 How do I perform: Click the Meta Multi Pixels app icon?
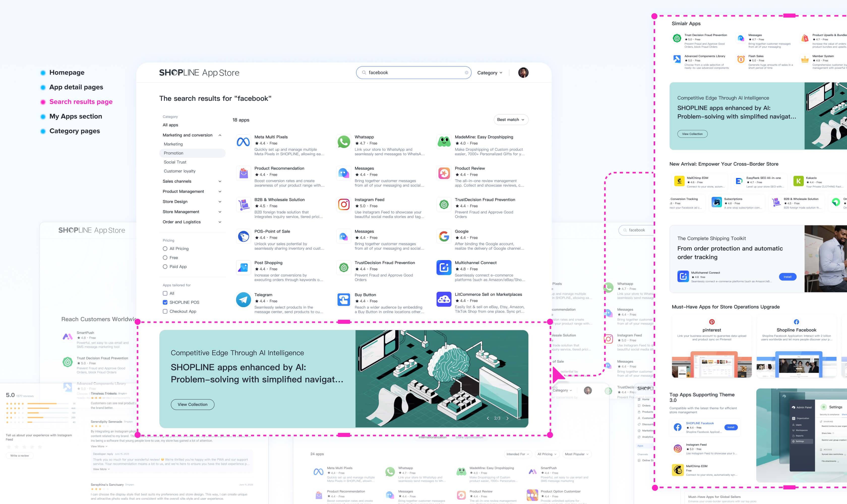pos(243,142)
